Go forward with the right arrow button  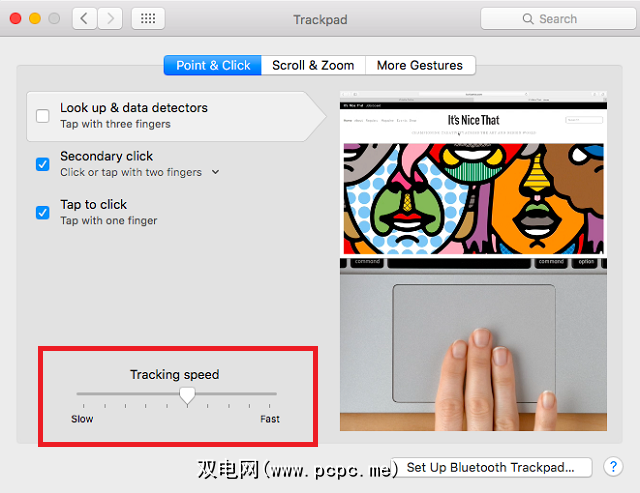tap(110, 19)
